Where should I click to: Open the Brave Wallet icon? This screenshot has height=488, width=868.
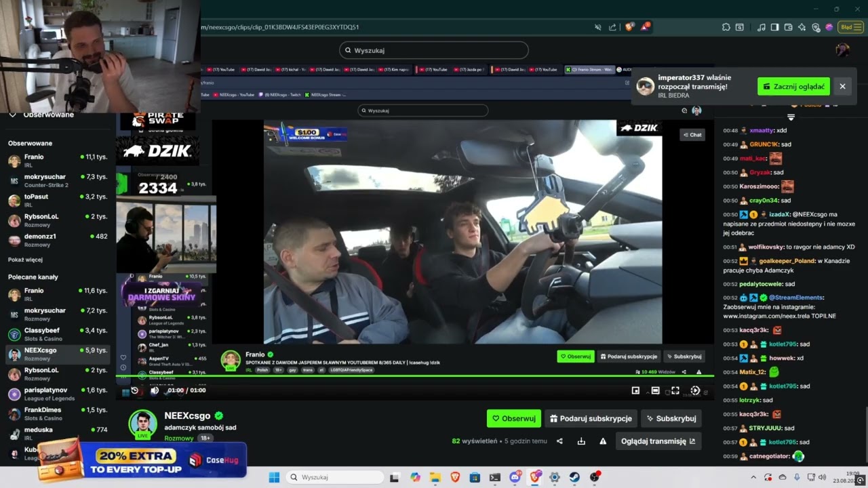[788, 27]
